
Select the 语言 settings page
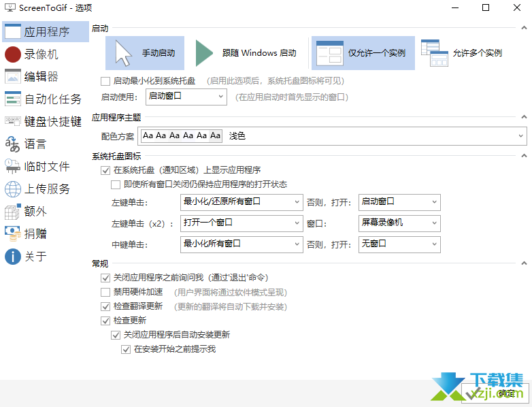46,144
